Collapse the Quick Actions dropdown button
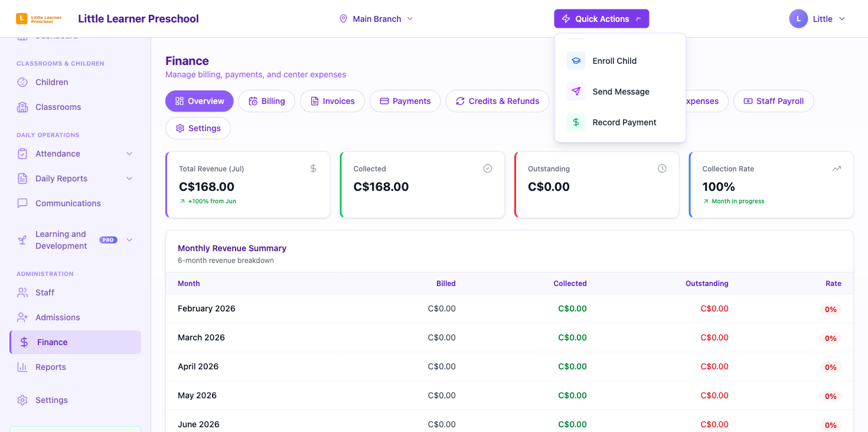 click(x=601, y=19)
